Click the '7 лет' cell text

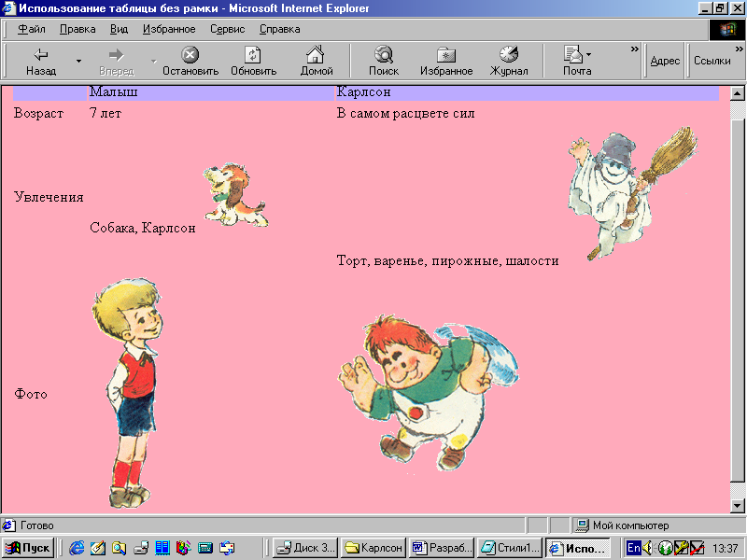coord(106,113)
